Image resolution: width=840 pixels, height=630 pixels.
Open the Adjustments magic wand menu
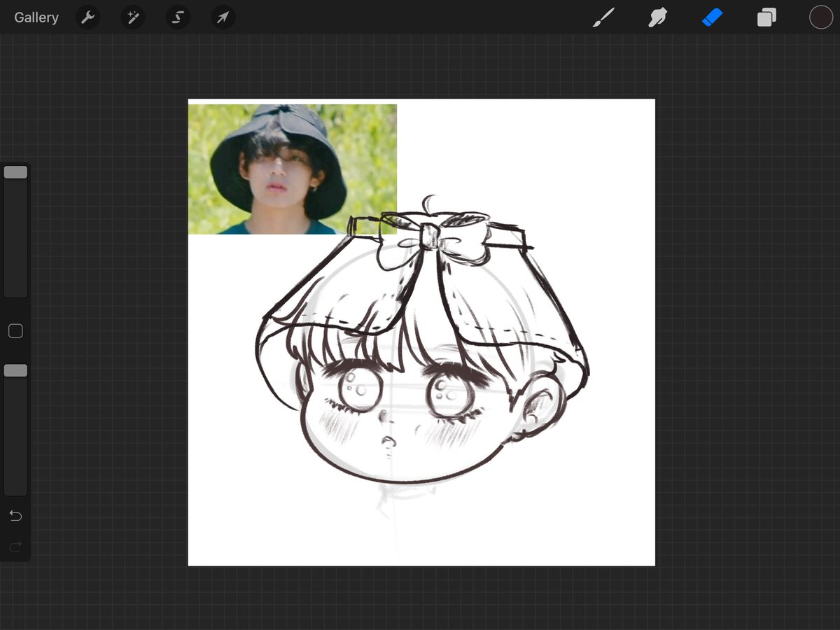132,17
